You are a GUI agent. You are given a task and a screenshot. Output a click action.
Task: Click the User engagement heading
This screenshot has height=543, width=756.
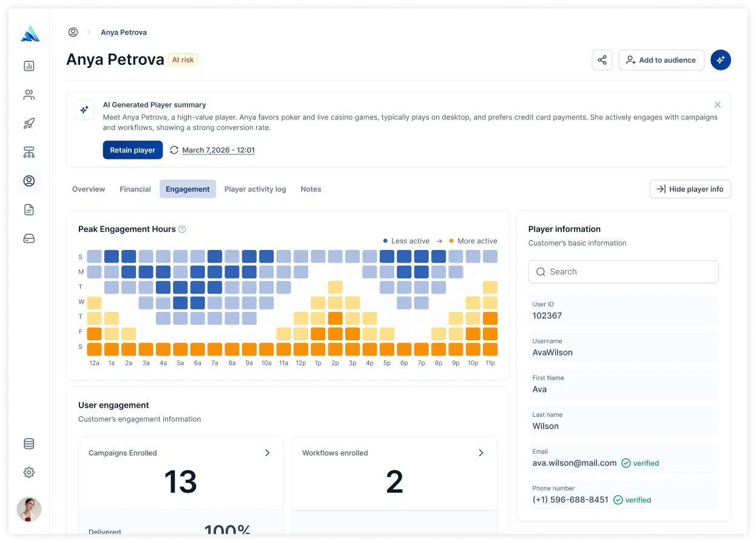coord(113,405)
